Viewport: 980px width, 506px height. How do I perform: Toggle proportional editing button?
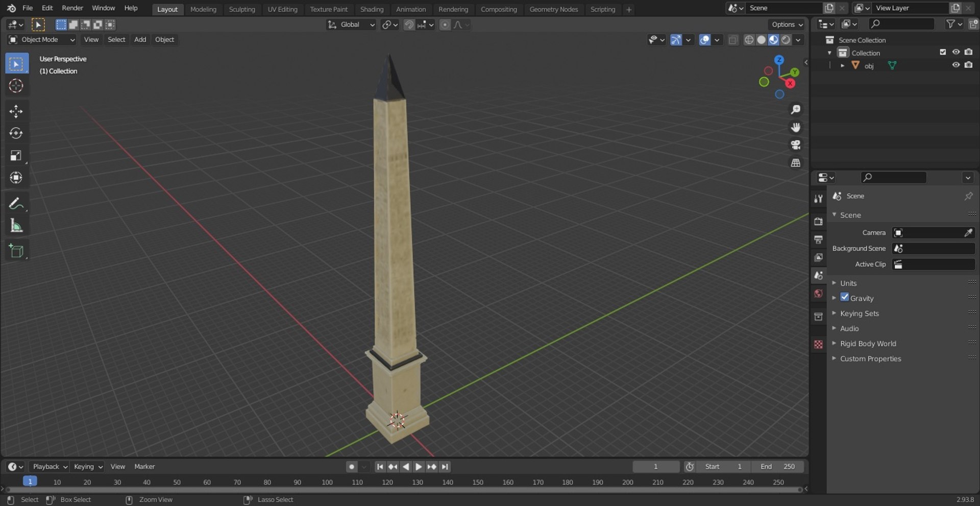[445, 25]
